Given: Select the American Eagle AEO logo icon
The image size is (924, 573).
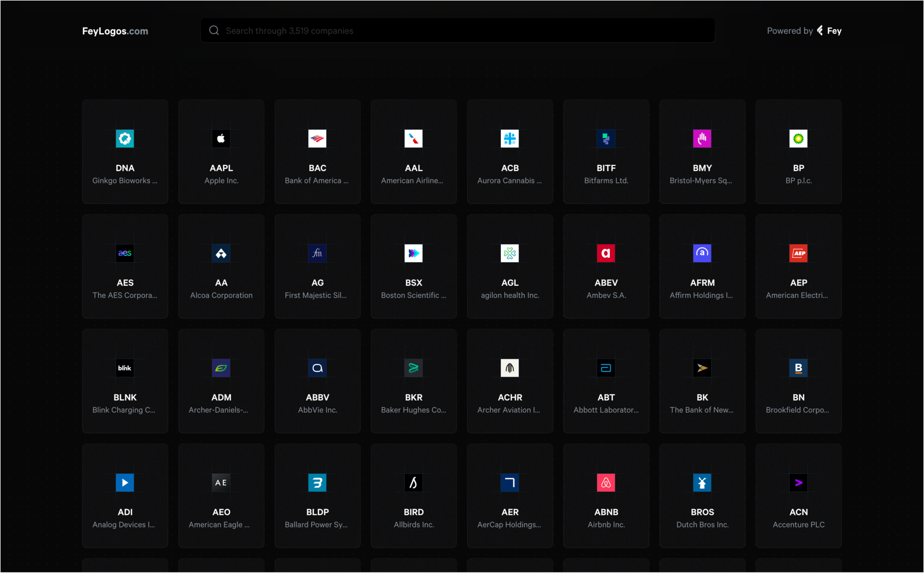Looking at the screenshot, I should [221, 482].
